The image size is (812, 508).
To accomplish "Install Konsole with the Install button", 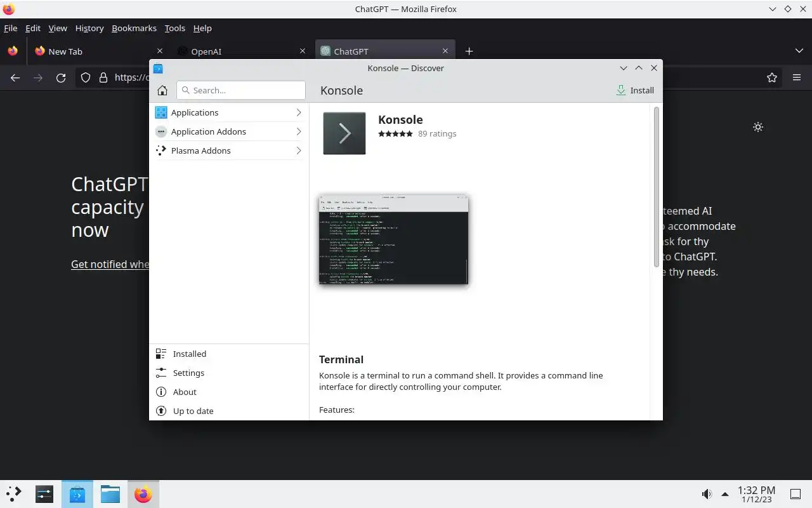I will click(635, 90).
